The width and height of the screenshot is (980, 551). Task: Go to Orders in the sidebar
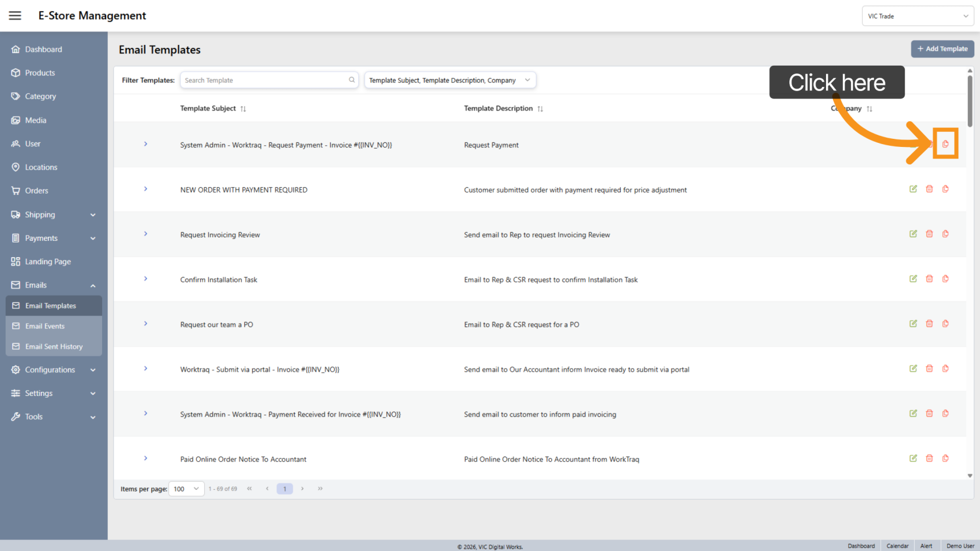pyautogui.click(x=36, y=191)
